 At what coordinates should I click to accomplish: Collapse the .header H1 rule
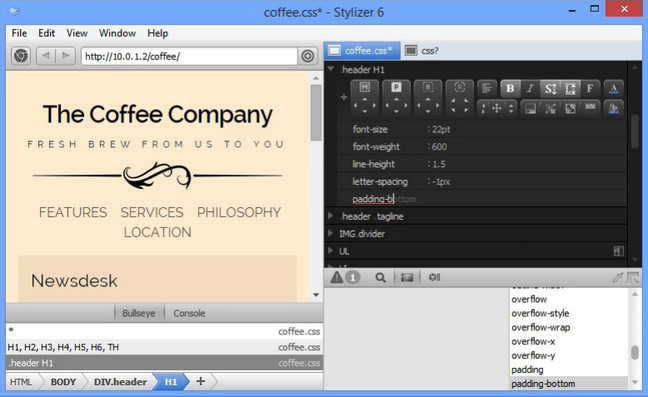click(331, 69)
